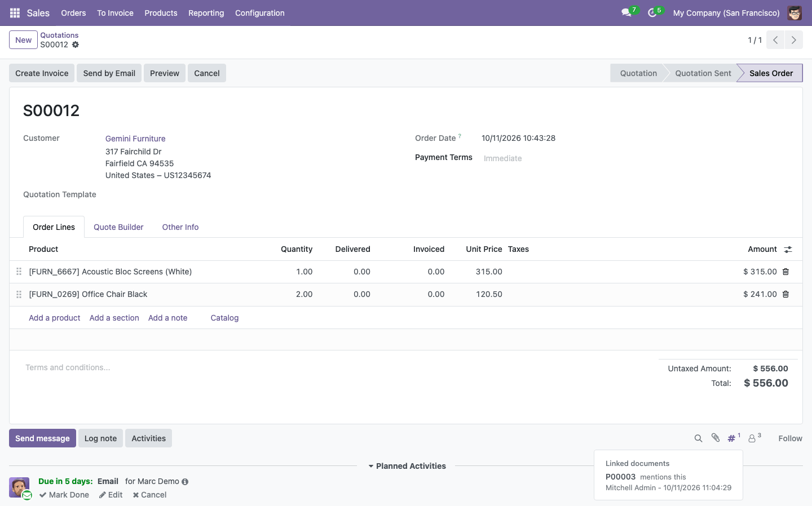Go back to Quotations breadcrumb
The image size is (812, 506).
pyautogui.click(x=59, y=35)
